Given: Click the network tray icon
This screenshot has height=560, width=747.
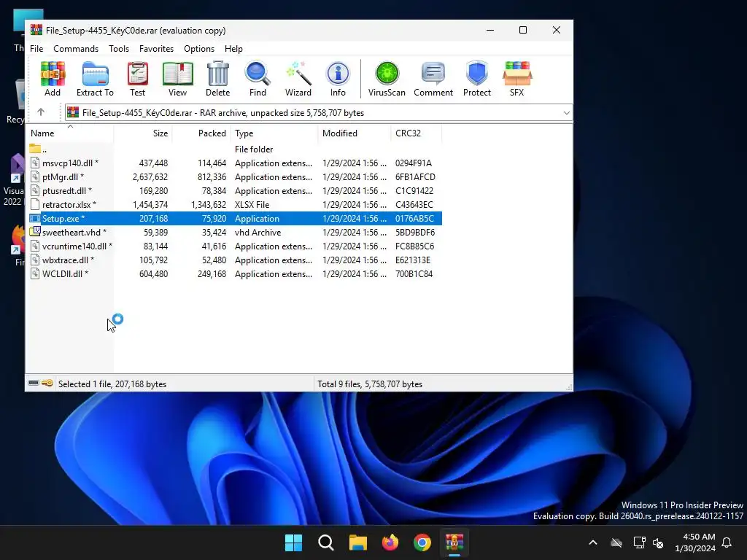Looking at the screenshot, I should pos(639,542).
